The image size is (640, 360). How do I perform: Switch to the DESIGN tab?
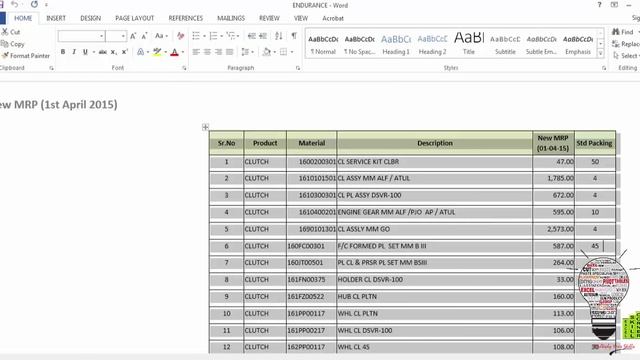[90, 18]
